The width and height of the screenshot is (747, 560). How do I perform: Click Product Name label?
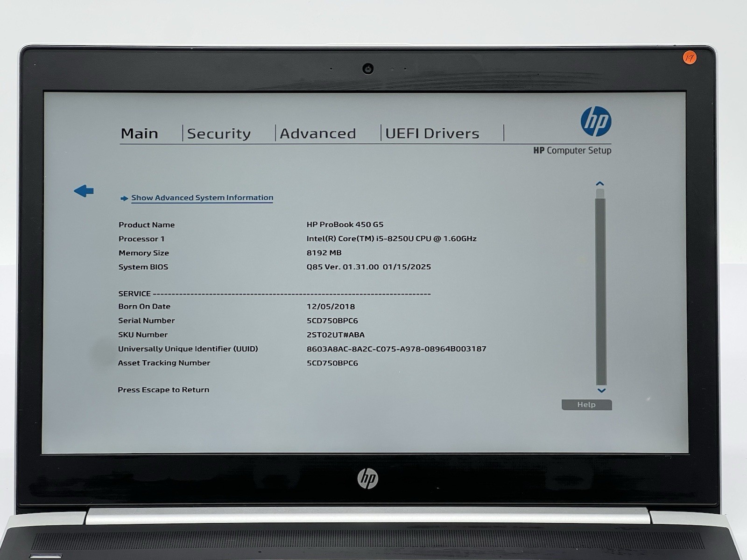pyautogui.click(x=147, y=225)
